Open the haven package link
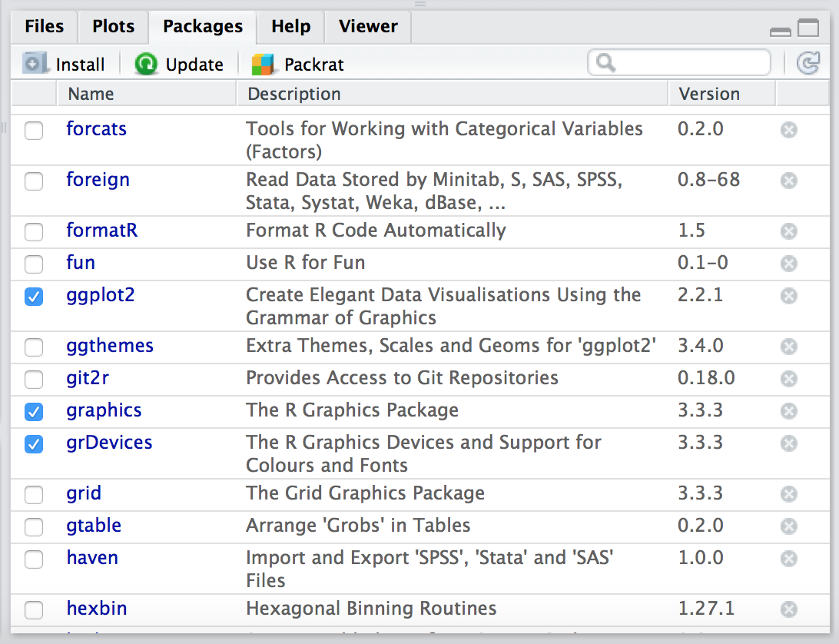The width and height of the screenshot is (839, 644). (x=92, y=557)
